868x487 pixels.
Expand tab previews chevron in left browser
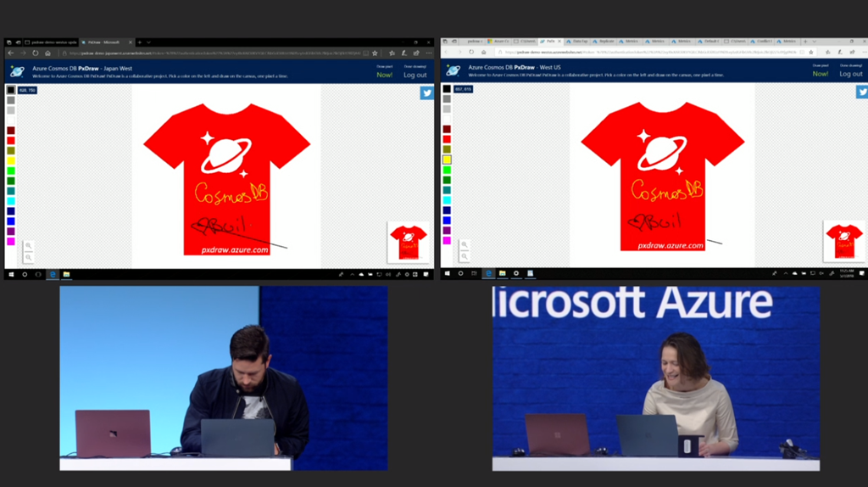click(148, 42)
